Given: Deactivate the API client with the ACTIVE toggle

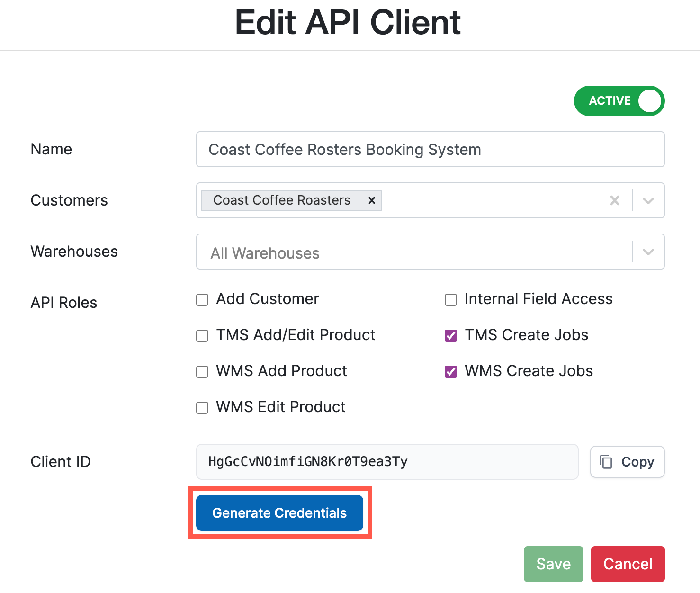Looking at the screenshot, I should [619, 100].
